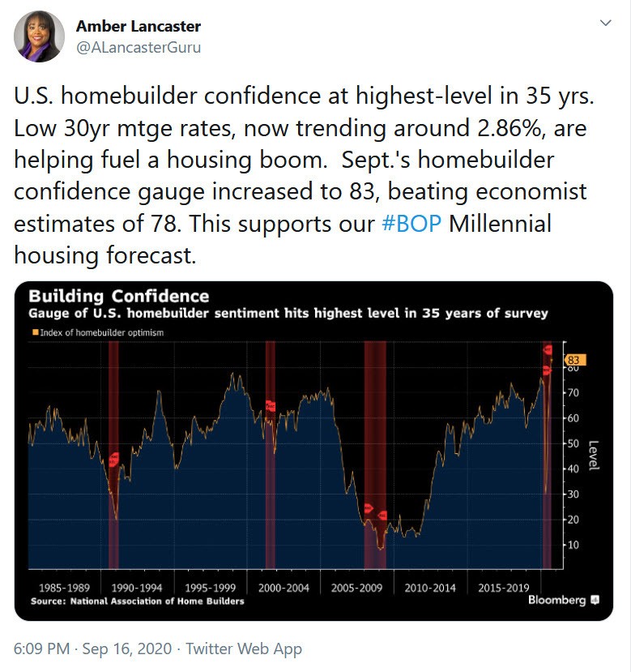Select the orange 83 value label

[x=574, y=360]
